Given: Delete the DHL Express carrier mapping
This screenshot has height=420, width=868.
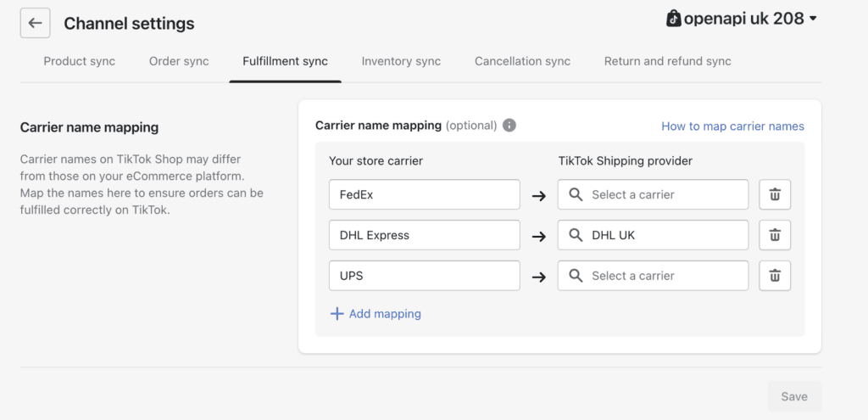Looking at the screenshot, I should pos(775,235).
